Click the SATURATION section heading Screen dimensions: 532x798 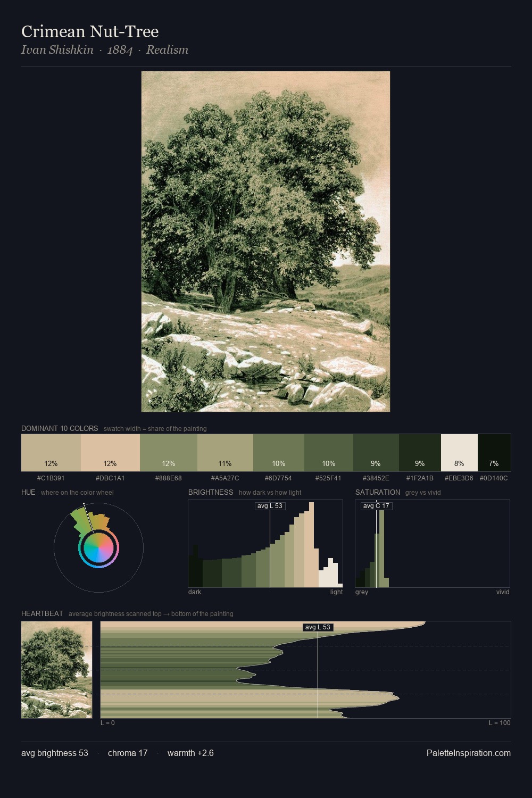click(378, 492)
